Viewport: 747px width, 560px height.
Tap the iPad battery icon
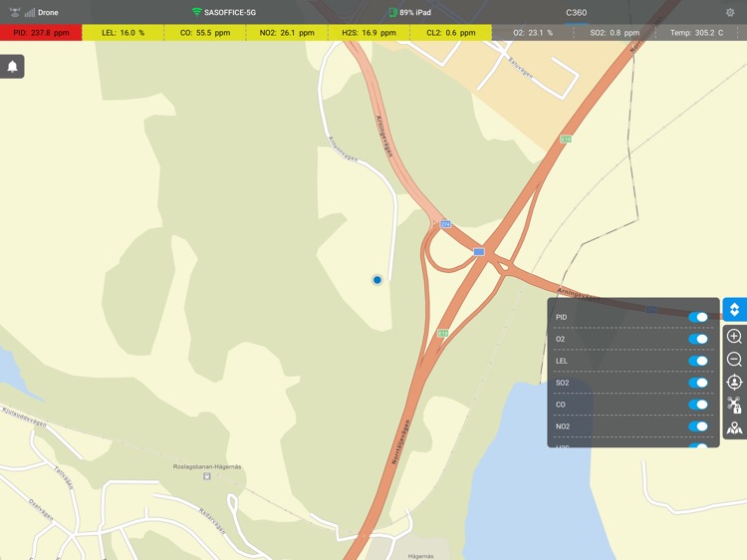pyautogui.click(x=392, y=12)
